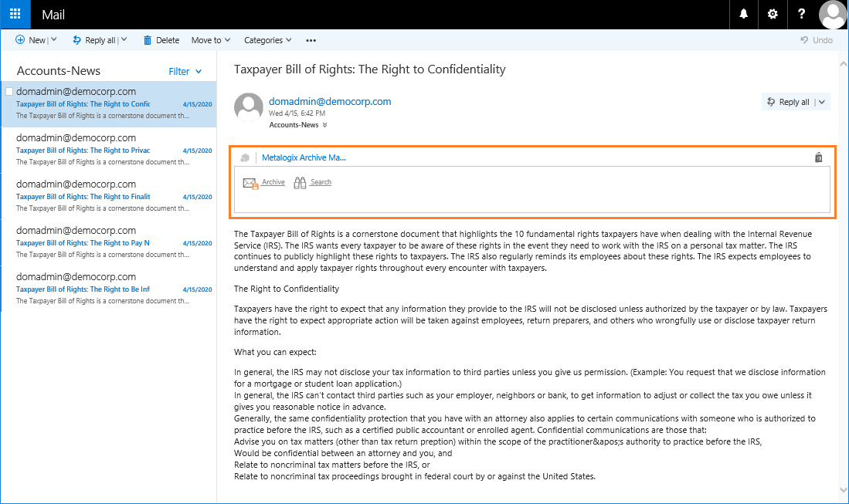Click the Delete trash icon
Screen dimensions: 849x504
(148, 40)
